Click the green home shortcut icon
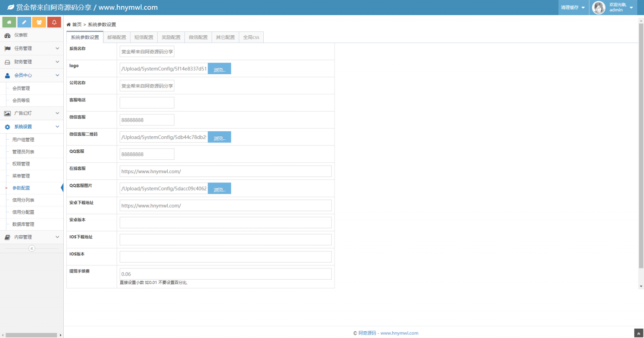 click(9, 22)
